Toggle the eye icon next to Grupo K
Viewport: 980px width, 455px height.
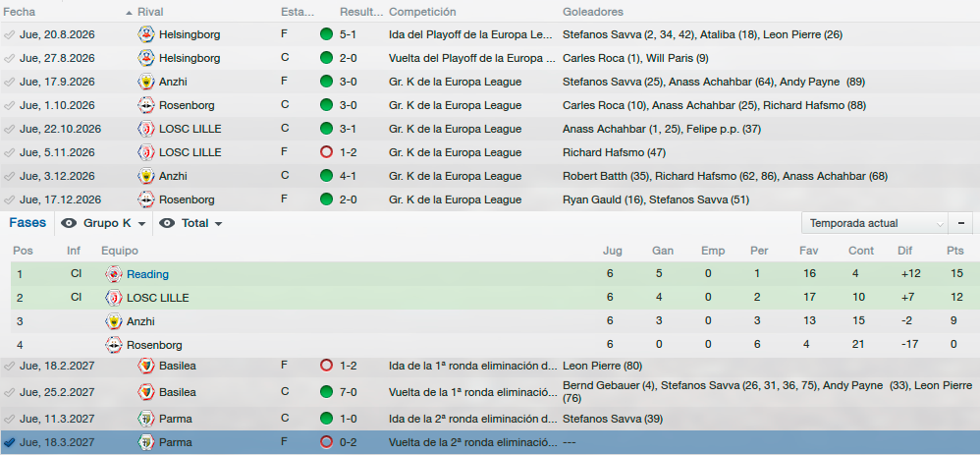pos(69,223)
